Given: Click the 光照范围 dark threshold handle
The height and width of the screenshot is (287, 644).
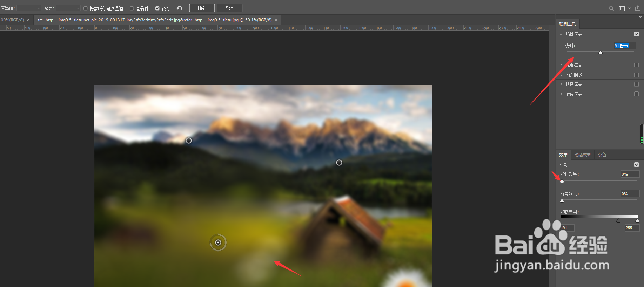Looking at the screenshot, I should pyautogui.click(x=618, y=221).
